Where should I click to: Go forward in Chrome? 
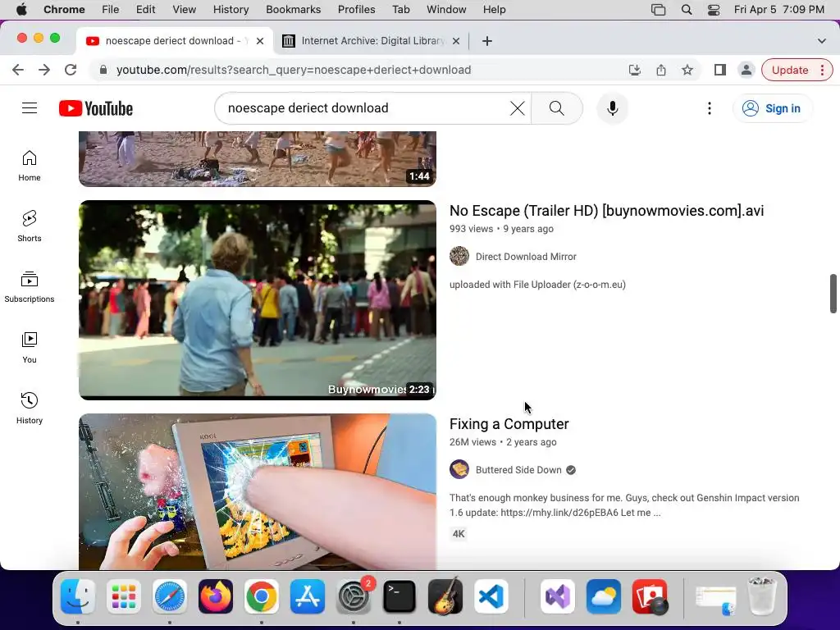point(44,70)
